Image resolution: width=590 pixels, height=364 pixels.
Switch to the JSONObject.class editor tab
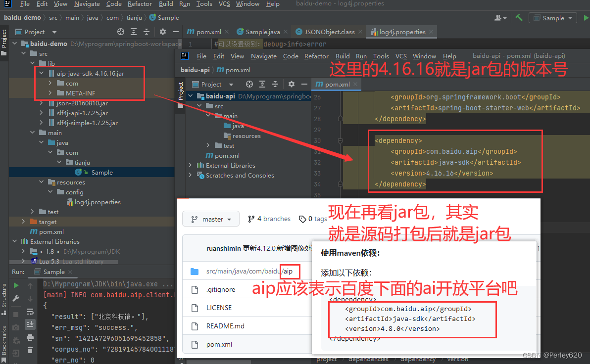pyautogui.click(x=329, y=32)
